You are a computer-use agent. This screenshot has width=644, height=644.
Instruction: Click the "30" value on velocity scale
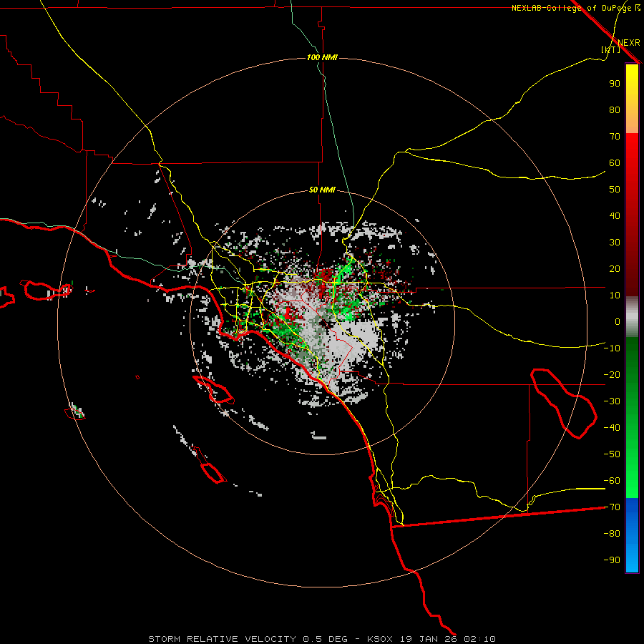pos(615,243)
